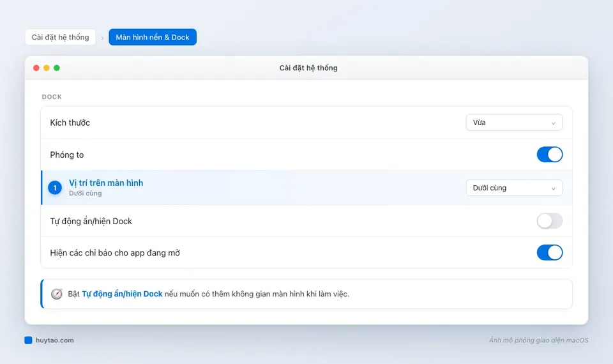613x364 pixels.
Task: Click the green maximize window button
Action: point(57,68)
